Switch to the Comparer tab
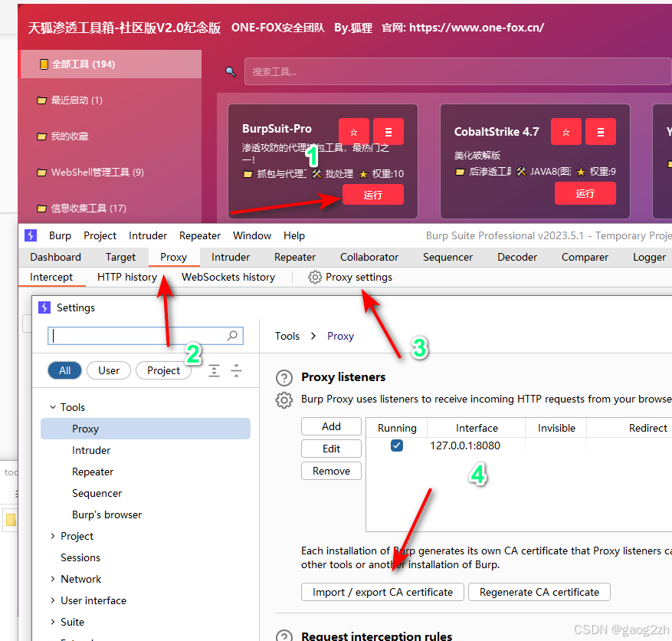 pos(585,257)
